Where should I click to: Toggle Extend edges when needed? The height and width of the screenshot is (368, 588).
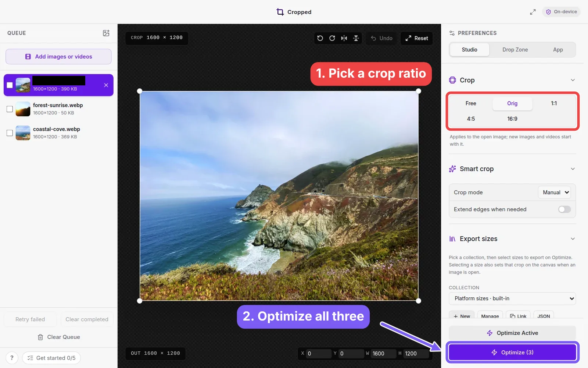pyautogui.click(x=564, y=209)
